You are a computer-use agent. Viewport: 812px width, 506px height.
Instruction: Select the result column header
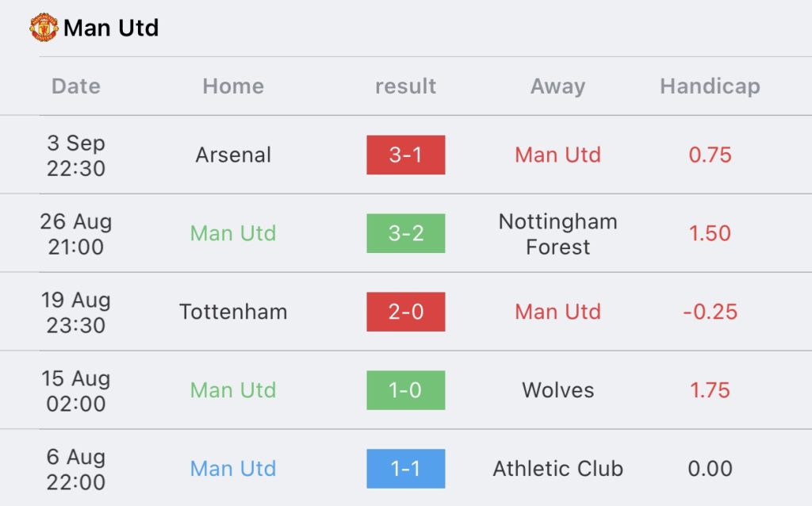(x=405, y=86)
